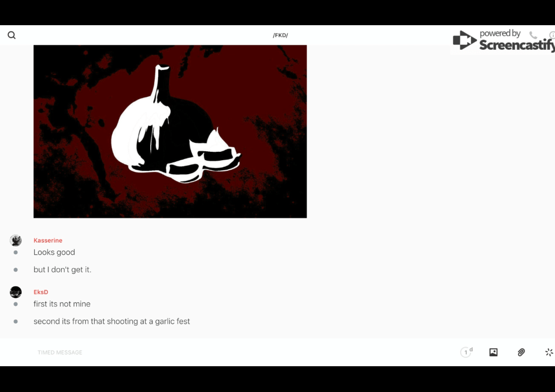This screenshot has height=392, width=555.
Task: Click the garlic fest shooting message
Action: coord(112,321)
